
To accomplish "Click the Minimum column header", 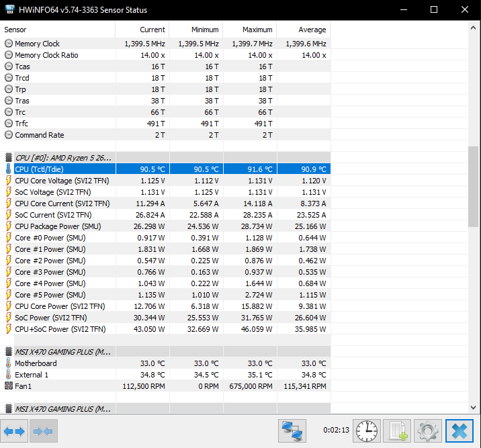I will tap(196, 30).
